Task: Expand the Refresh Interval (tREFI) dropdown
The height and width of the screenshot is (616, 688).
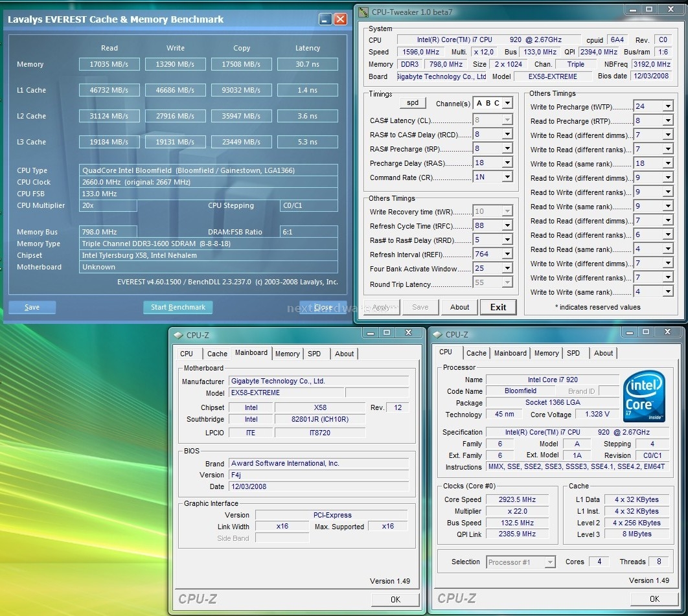Action: point(508,254)
